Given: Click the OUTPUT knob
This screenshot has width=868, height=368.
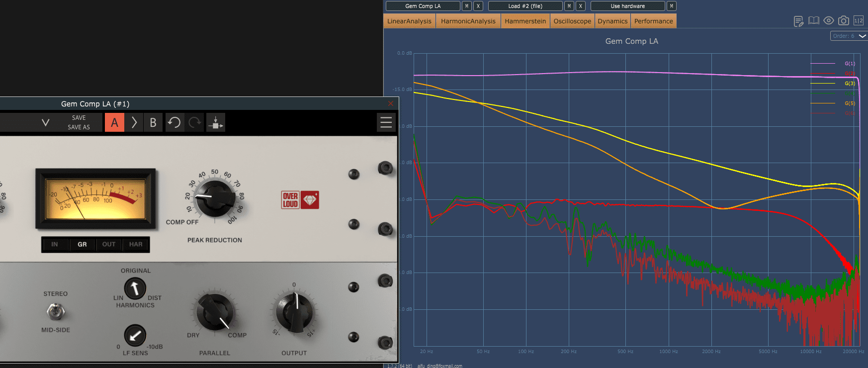Looking at the screenshot, I should (x=294, y=312).
